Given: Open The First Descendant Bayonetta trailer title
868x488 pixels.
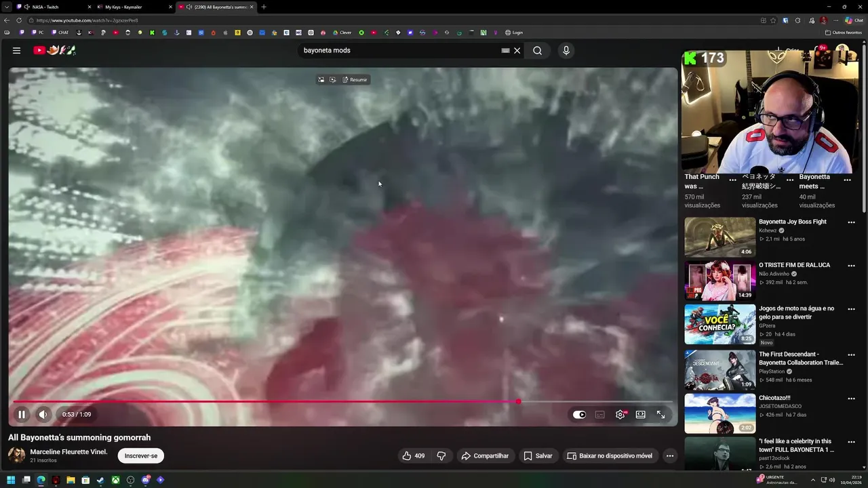Looking at the screenshot, I should coord(801,359).
